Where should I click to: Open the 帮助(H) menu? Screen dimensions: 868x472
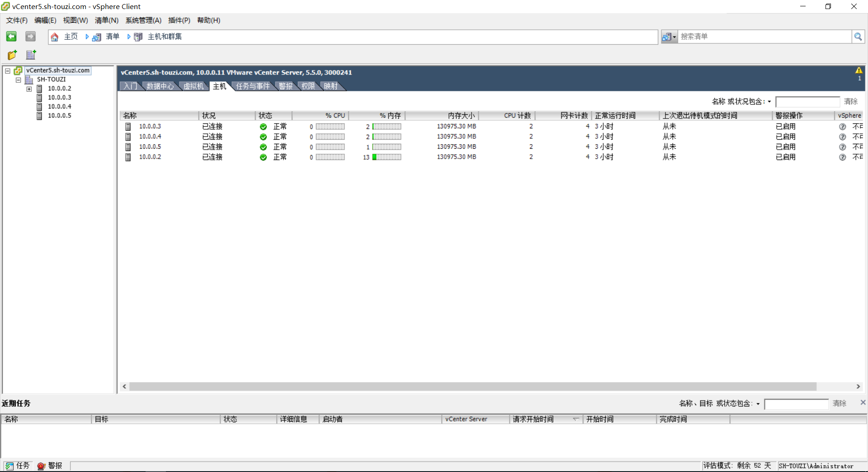pos(208,20)
